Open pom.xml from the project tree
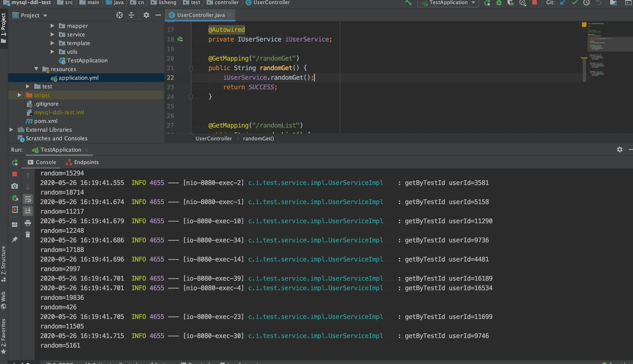The height and width of the screenshot is (364, 633). click(x=46, y=121)
